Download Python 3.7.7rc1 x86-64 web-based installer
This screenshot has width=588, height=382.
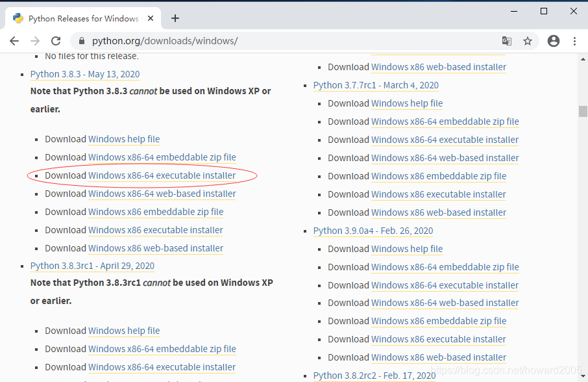[445, 159]
